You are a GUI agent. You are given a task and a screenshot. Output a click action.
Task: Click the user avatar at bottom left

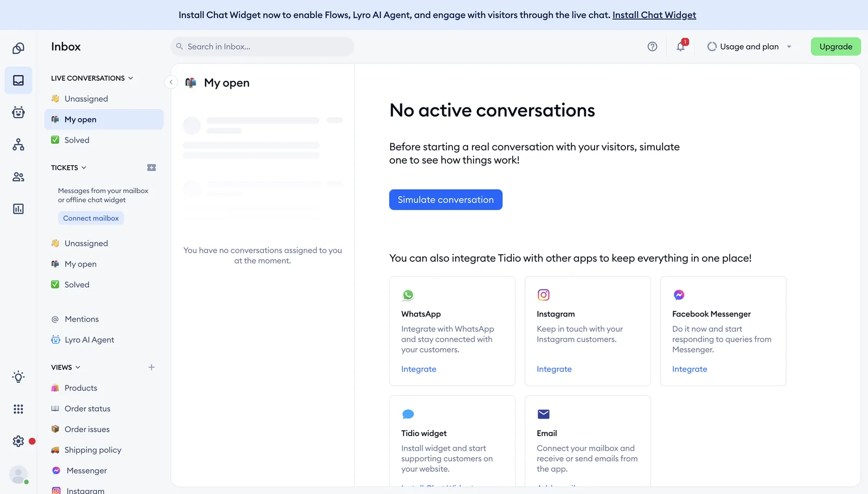point(18,474)
